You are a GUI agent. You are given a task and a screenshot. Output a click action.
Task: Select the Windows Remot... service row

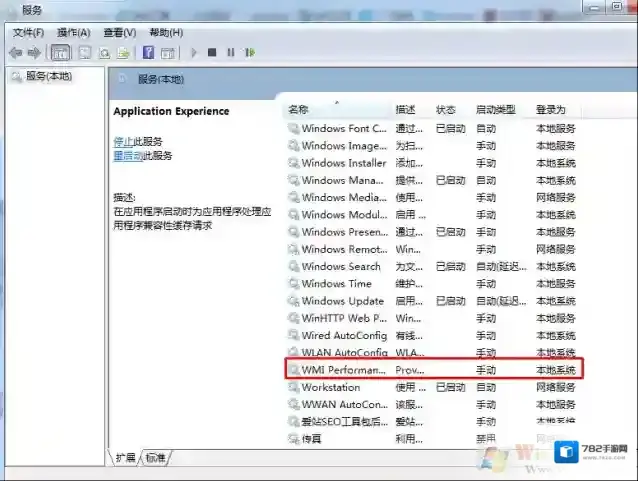pos(433,249)
